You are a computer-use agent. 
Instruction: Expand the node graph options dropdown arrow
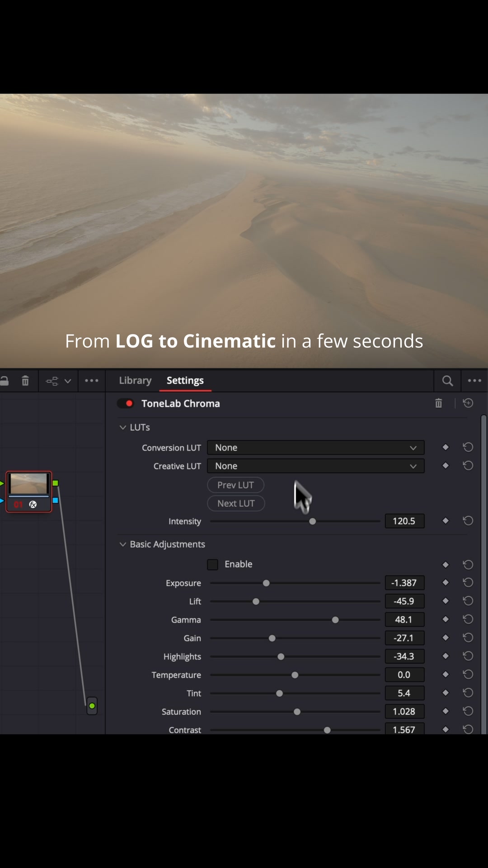tap(68, 381)
